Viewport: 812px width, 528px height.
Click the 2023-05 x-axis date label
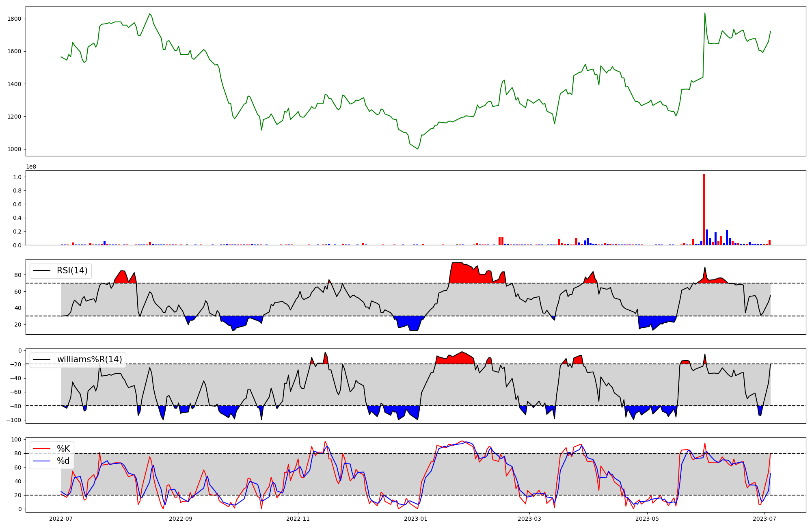point(647,518)
